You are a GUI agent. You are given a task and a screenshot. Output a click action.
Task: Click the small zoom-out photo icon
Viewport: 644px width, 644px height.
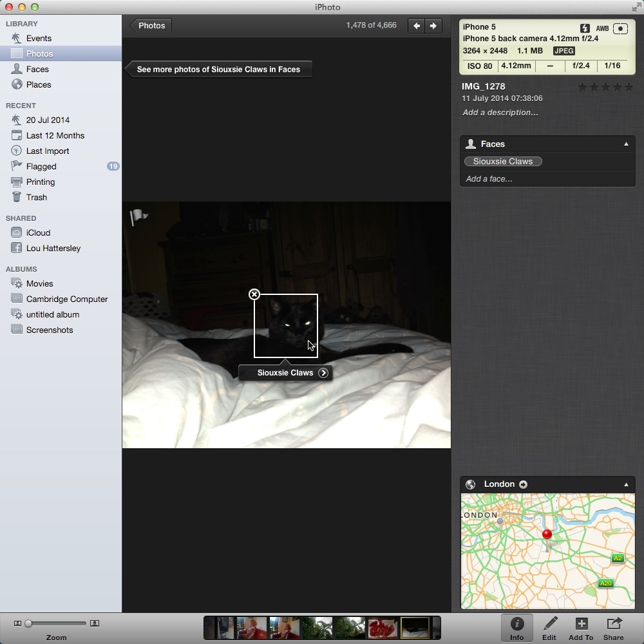click(17, 623)
